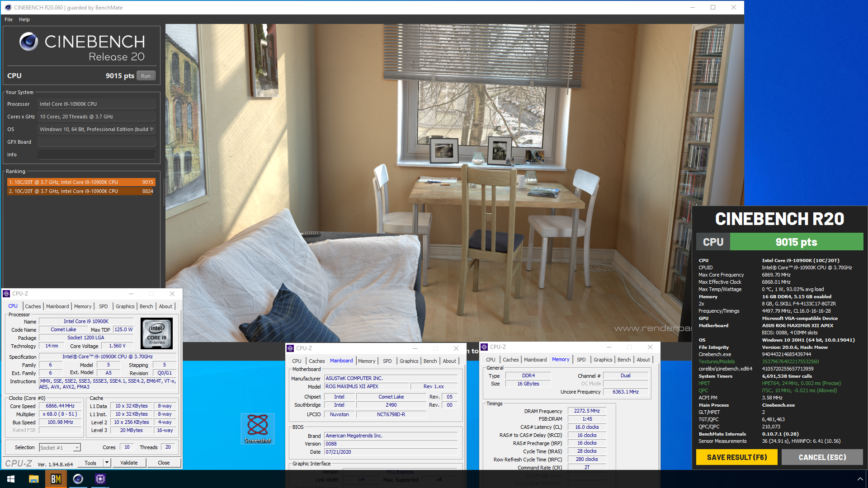Click the BIOS Version value 0088
Image resolution: width=868 pixels, height=488 pixels.
391,444
